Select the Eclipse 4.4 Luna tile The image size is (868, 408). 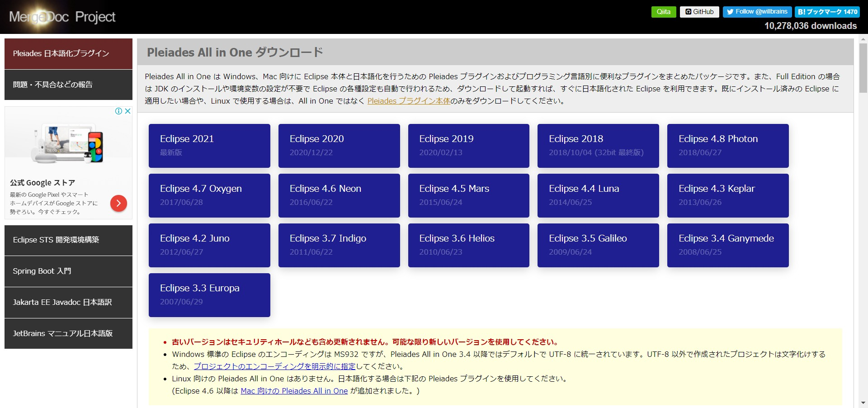point(598,195)
